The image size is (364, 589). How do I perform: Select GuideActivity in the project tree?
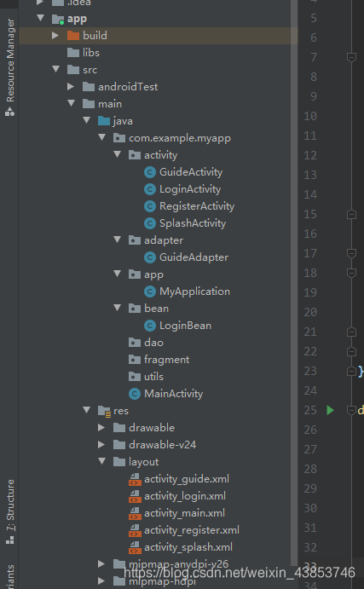191,172
